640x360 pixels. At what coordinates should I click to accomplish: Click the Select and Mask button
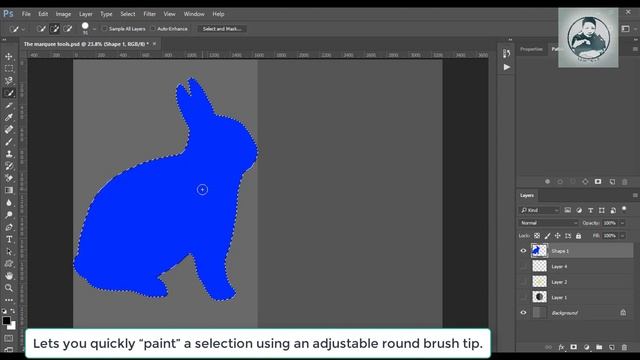(x=222, y=29)
